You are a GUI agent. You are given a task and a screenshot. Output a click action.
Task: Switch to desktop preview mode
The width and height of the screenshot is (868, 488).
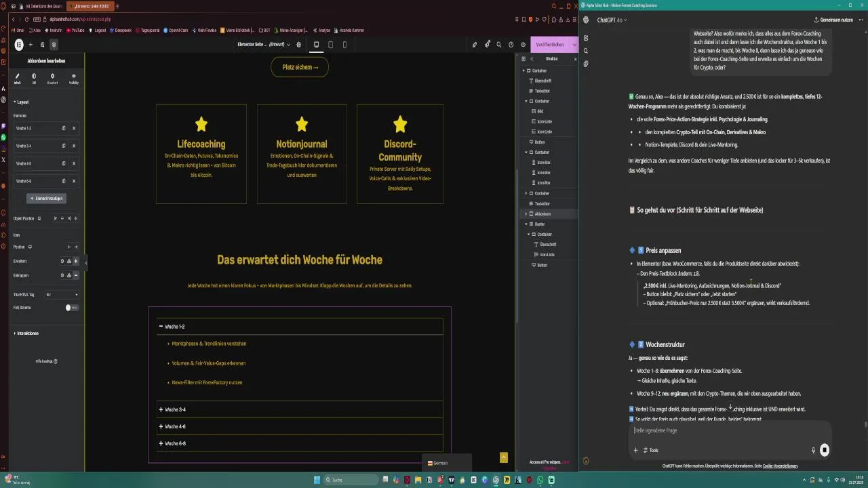coord(316,45)
